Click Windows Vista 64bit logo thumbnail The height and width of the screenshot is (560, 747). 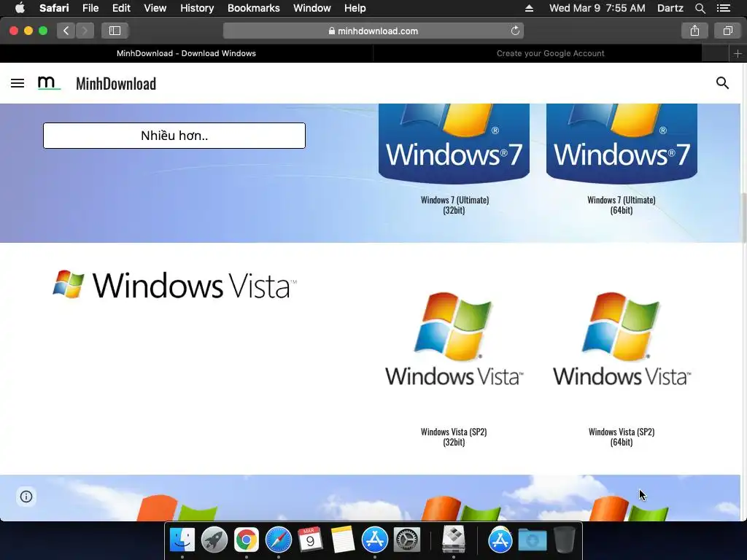(622, 339)
